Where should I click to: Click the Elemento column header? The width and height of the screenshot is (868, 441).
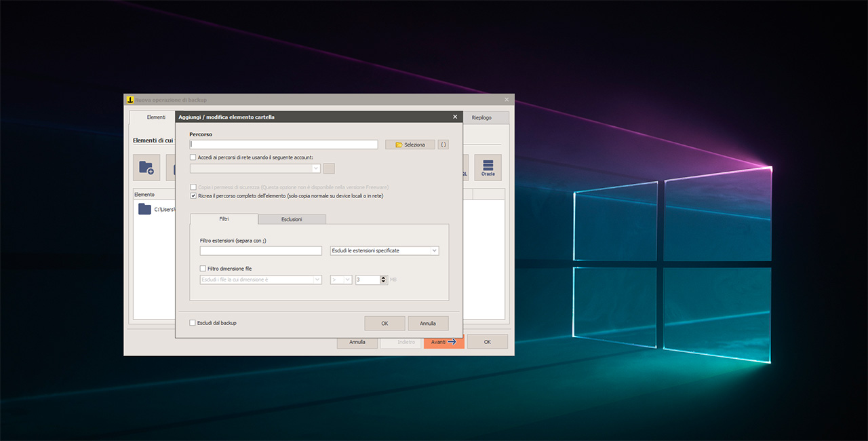pyautogui.click(x=154, y=195)
